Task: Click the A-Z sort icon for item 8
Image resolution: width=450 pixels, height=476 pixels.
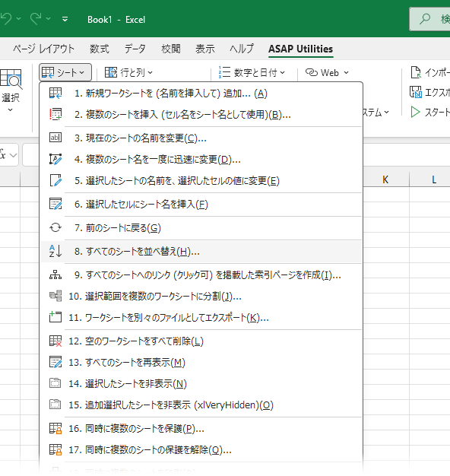Action: tap(55, 251)
